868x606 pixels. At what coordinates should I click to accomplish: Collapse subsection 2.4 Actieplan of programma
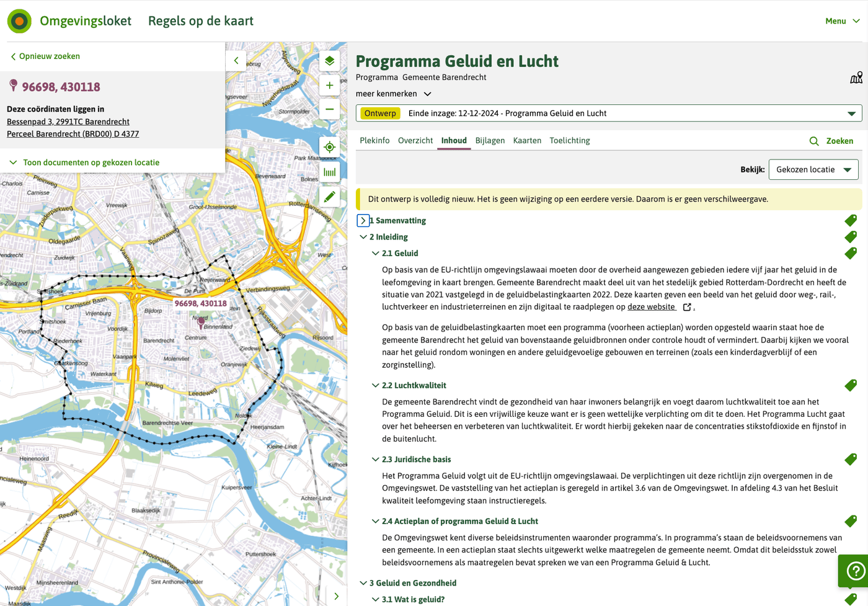click(375, 521)
